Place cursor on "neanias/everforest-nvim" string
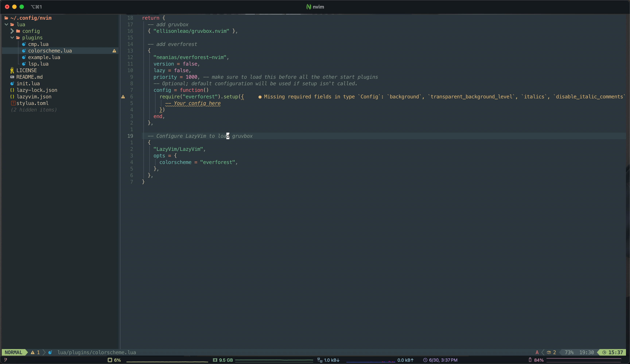Screen dimensions: 630x364 (190, 57)
